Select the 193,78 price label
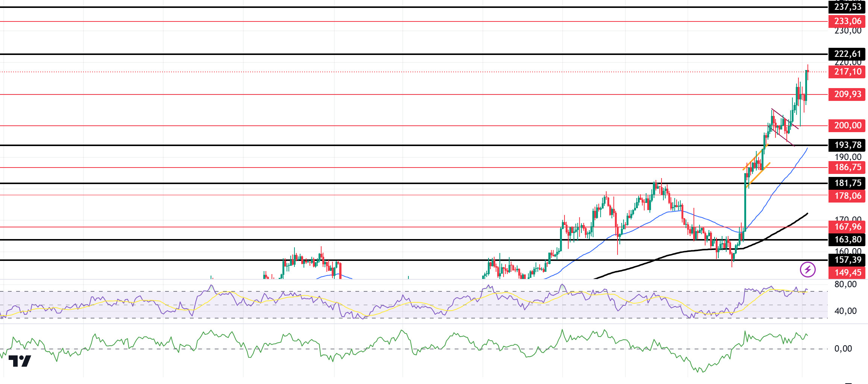 pyautogui.click(x=847, y=145)
